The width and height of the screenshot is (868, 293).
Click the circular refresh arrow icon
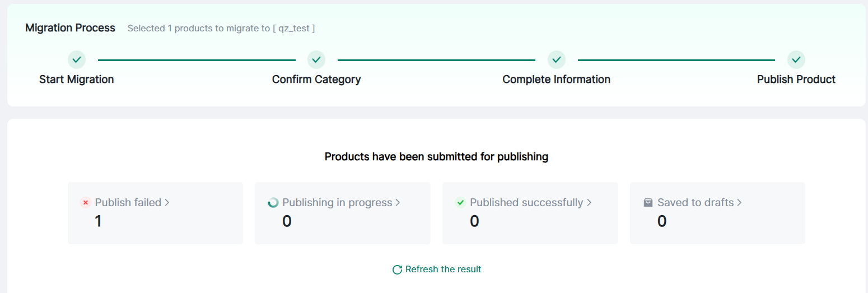click(397, 269)
